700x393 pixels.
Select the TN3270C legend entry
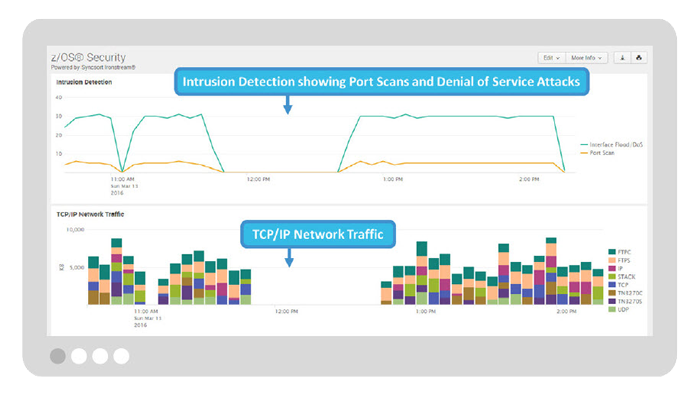pos(625,293)
